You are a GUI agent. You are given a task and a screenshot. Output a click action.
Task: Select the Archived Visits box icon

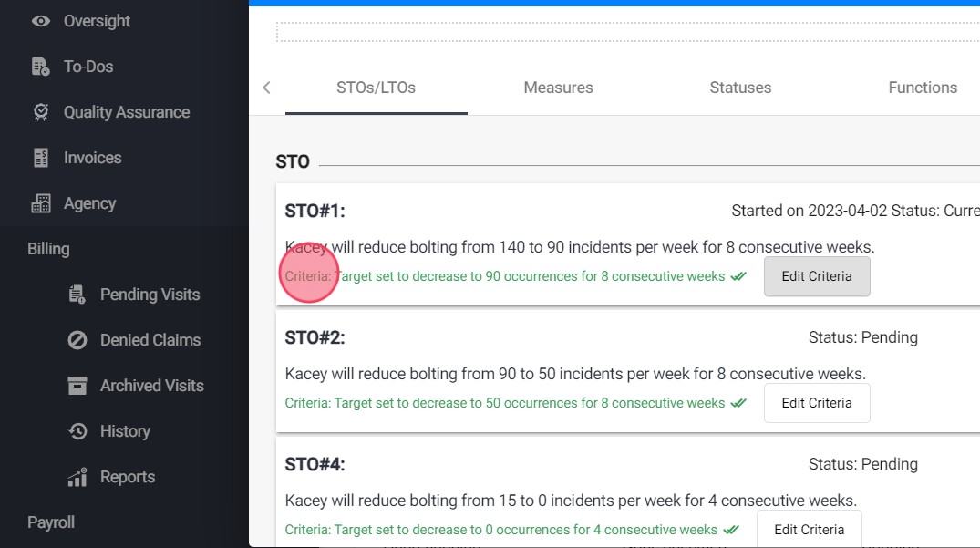click(77, 386)
